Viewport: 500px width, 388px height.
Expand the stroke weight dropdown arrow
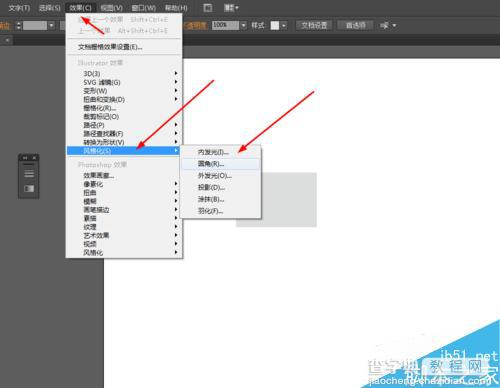pos(51,25)
